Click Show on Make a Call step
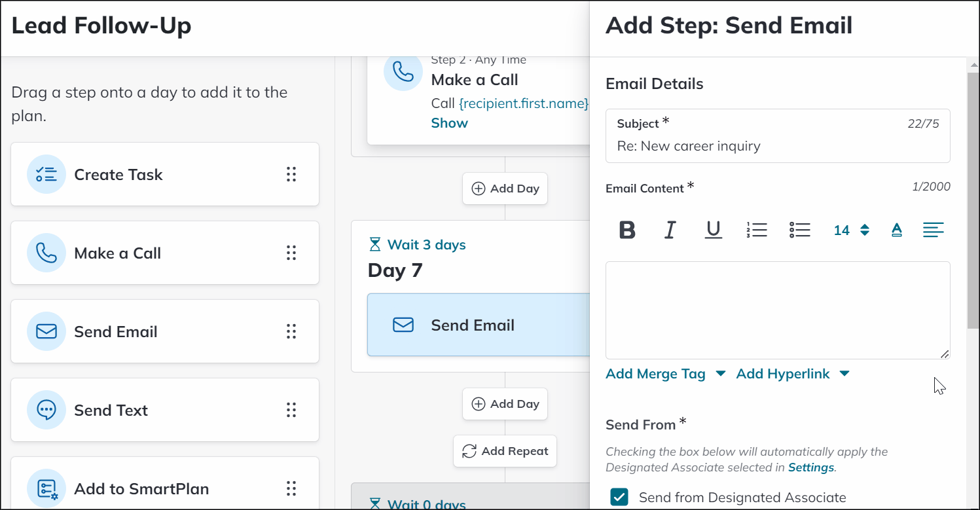The image size is (980, 510). tap(449, 123)
